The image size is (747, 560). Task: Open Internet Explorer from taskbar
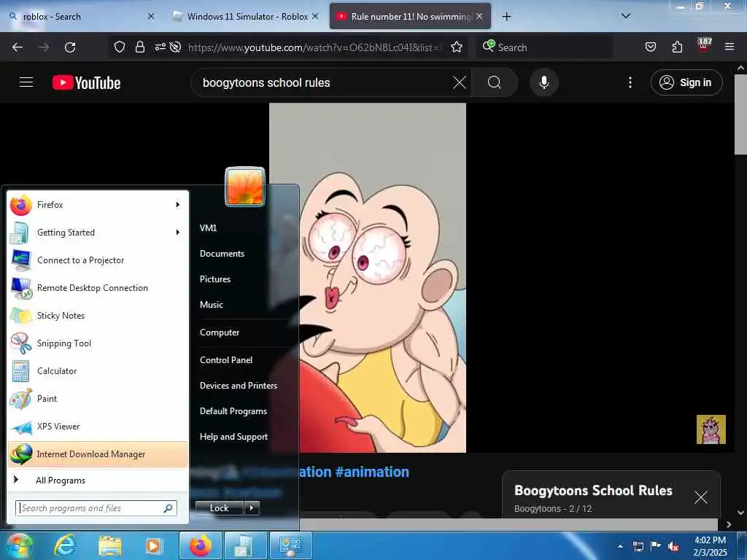pos(65,545)
